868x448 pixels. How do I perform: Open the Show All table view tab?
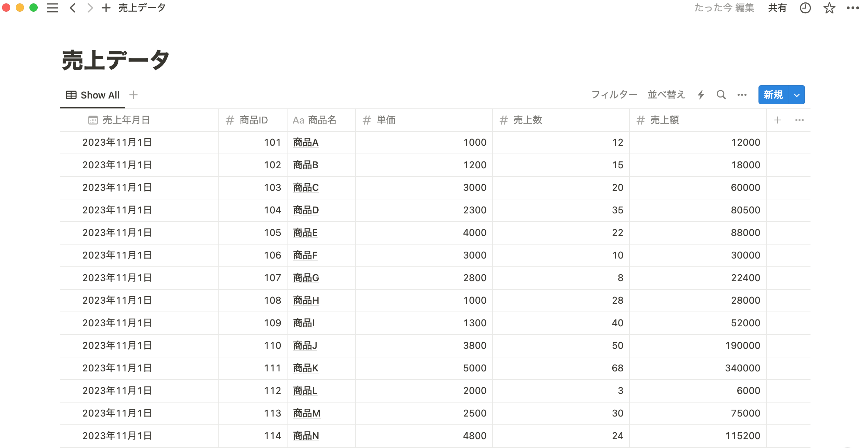click(x=93, y=95)
